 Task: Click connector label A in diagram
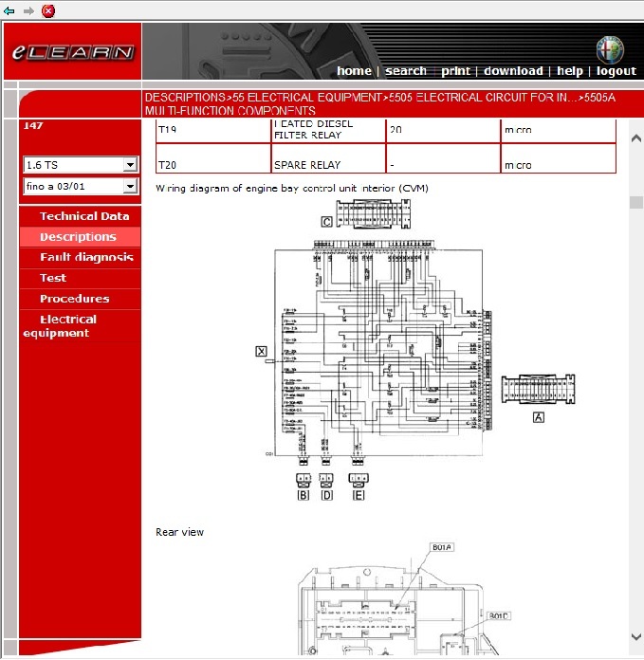[x=539, y=417]
